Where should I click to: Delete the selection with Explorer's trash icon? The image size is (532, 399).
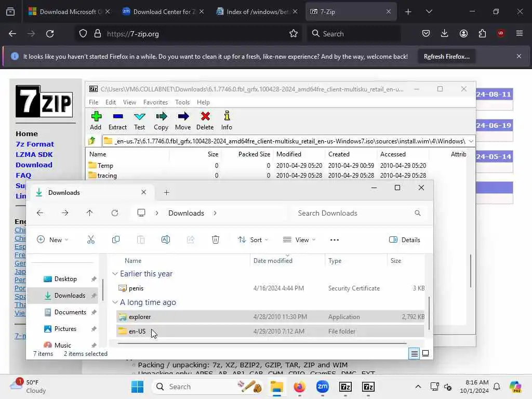pos(216,240)
